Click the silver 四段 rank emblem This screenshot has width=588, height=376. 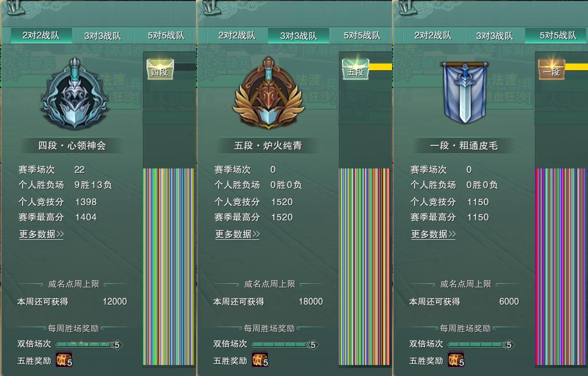[x=74, y=94]
